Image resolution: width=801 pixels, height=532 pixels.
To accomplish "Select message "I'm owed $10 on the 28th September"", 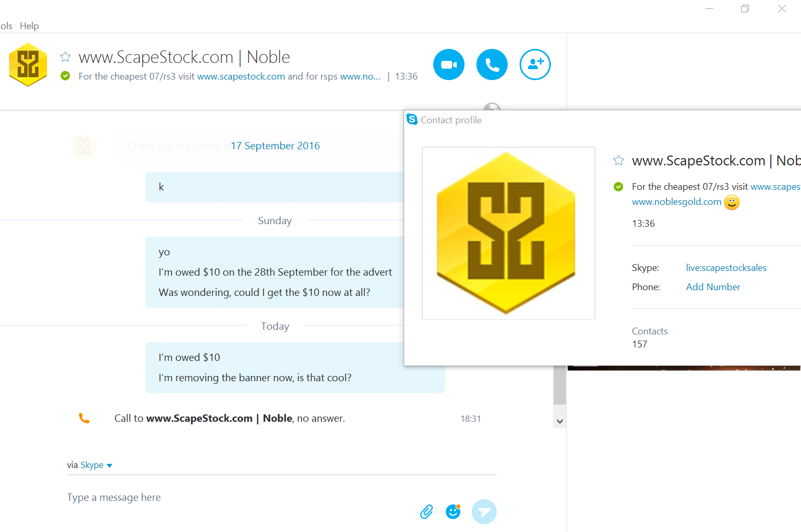I will 275,272.
